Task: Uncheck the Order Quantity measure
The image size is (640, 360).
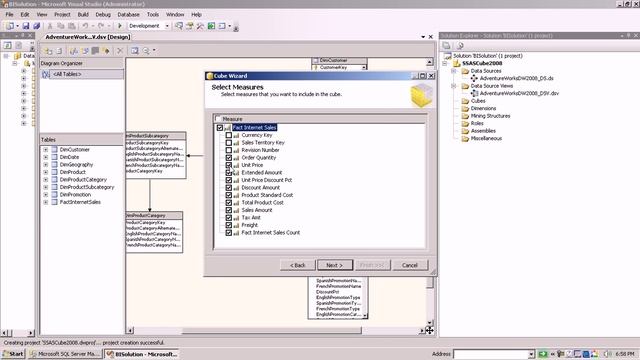Action: (x=229, y=158)
